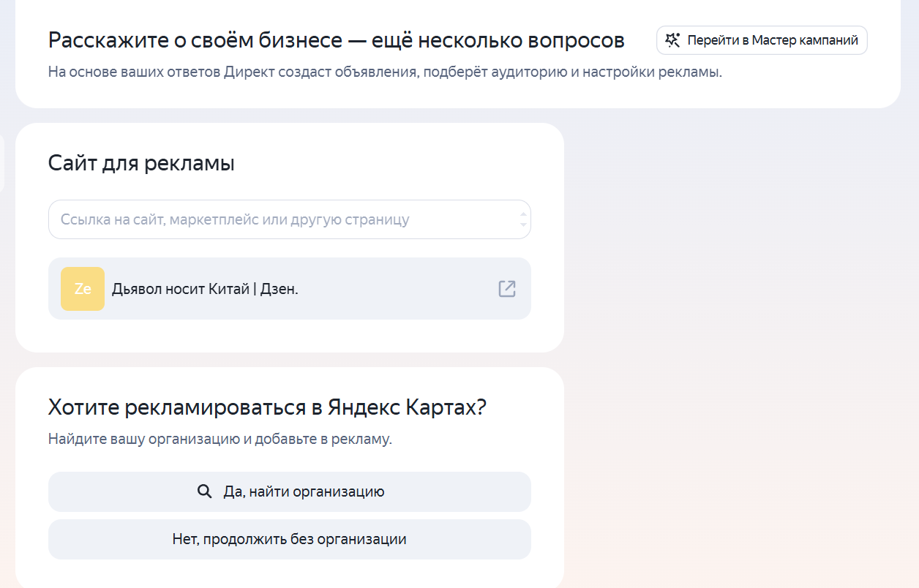919x588 pixels.
Task: Click the magic wand sparkle icon
Action: click(x=673, y=40)
